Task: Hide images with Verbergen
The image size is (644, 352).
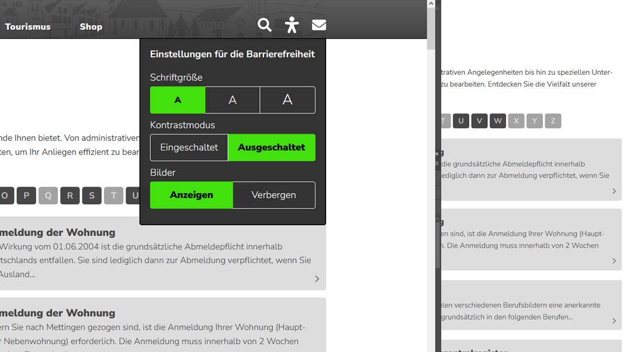Action: 273,195
